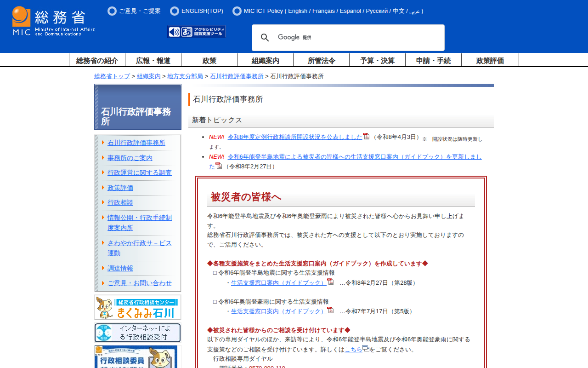Open 令和8年度定例行政相談所開設状況 topic link
The image size is (588, 368).
295,137
